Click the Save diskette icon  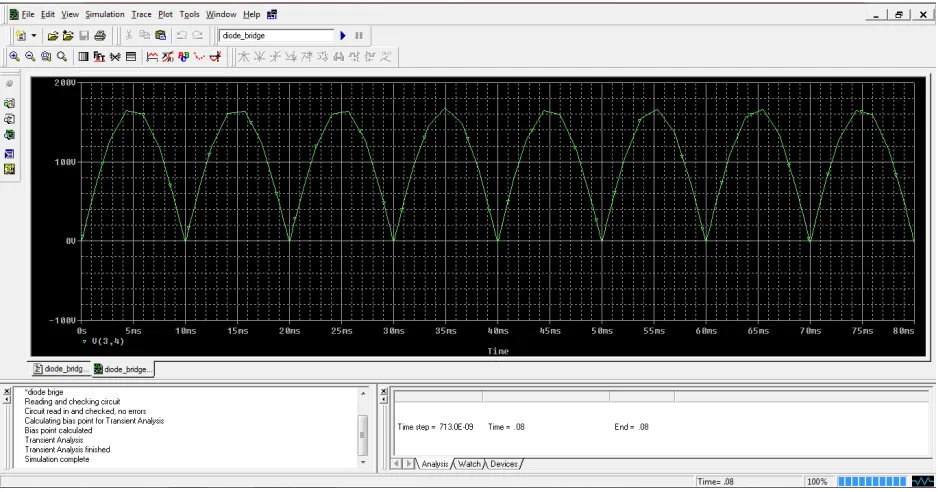[84, 35]
